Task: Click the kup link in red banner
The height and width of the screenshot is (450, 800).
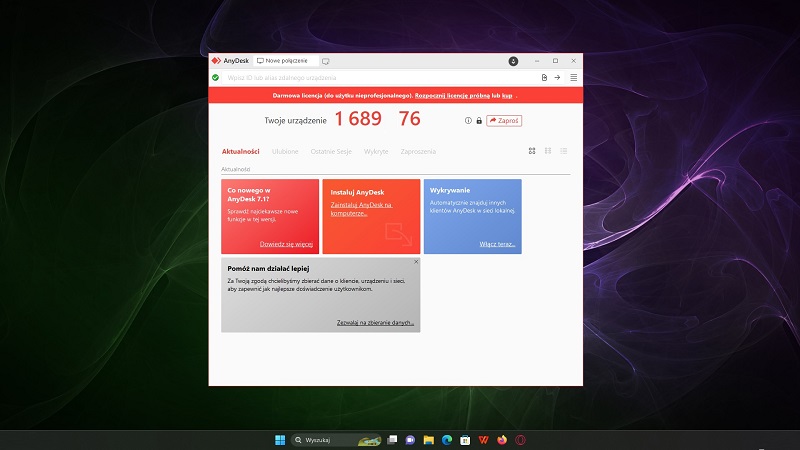Action: pyautogui.click(x=507, y=95)
